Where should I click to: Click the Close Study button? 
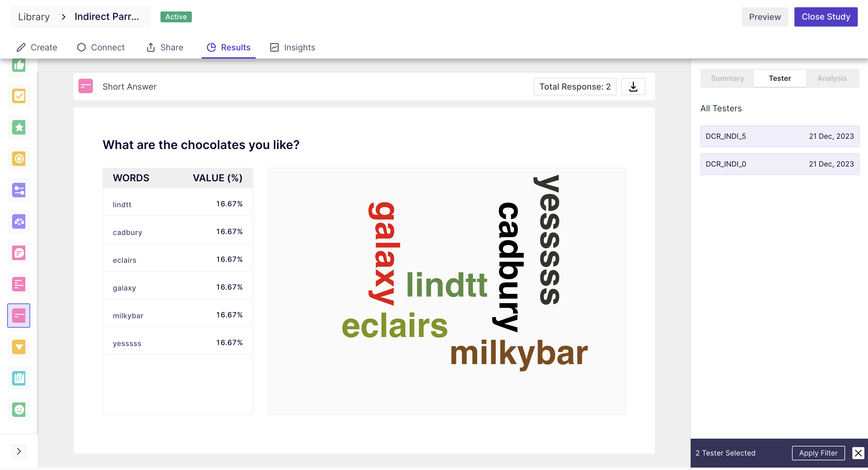[825, 17]
